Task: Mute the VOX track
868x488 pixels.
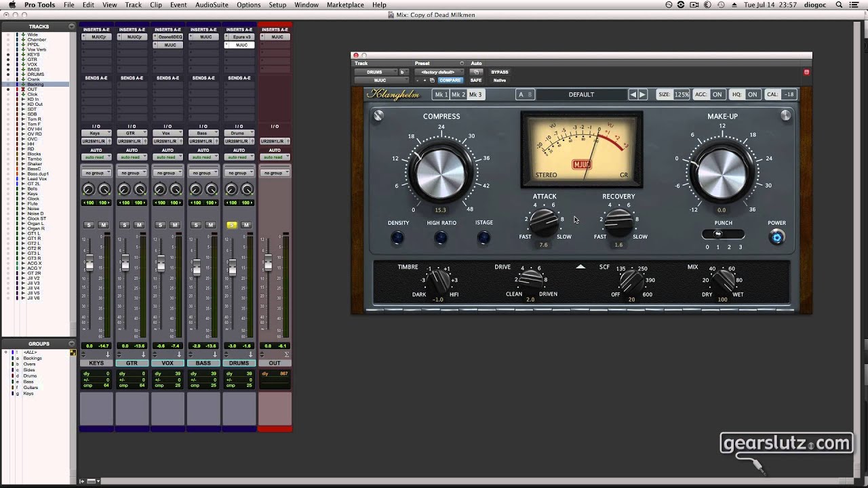Action: [x=175, y=225]
